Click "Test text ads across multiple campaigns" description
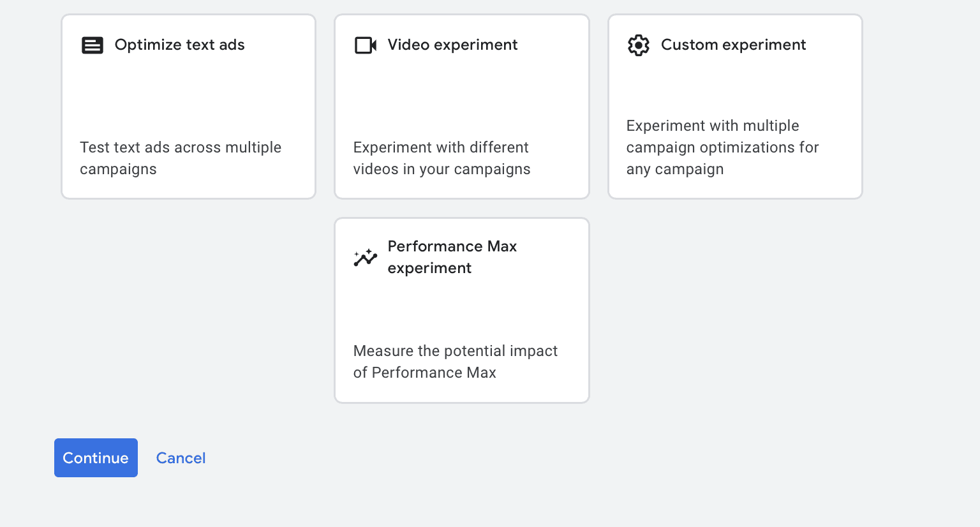Image resolution: width=980 pixels, height=527 pixels. point(181,158)
